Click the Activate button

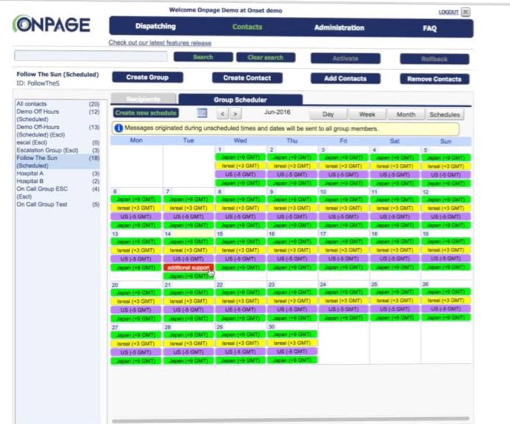point(345,58)
